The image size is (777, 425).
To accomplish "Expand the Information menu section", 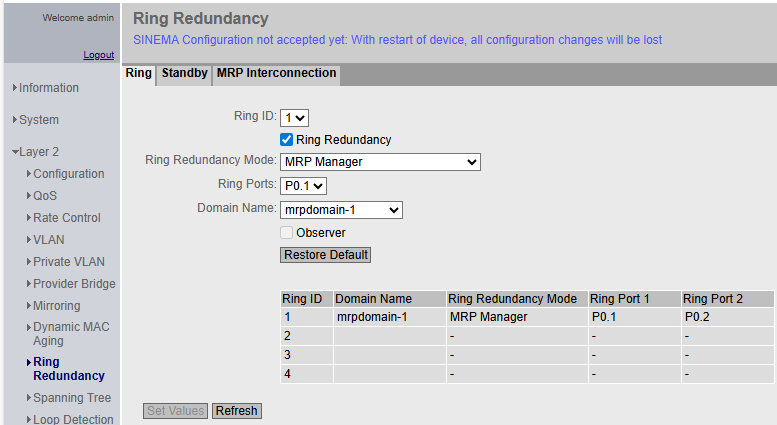I will tap(48, 88).
